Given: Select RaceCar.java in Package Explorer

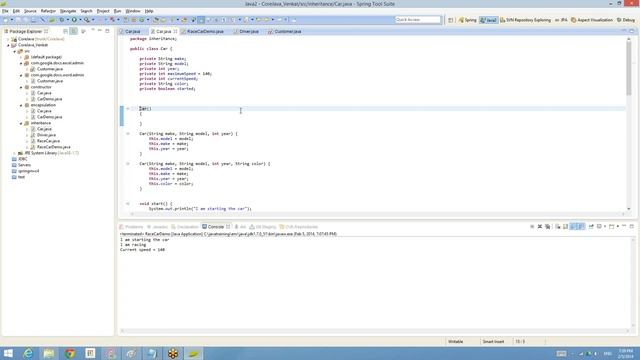Looking at the screenshot, I should click(x=48, y=141).
